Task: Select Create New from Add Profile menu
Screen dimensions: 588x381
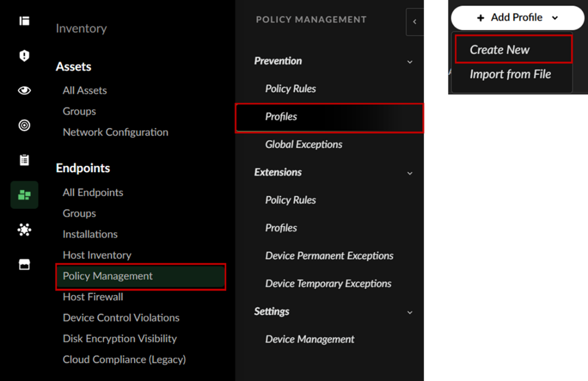Action: pyautogui.click(x=500, y=50)
